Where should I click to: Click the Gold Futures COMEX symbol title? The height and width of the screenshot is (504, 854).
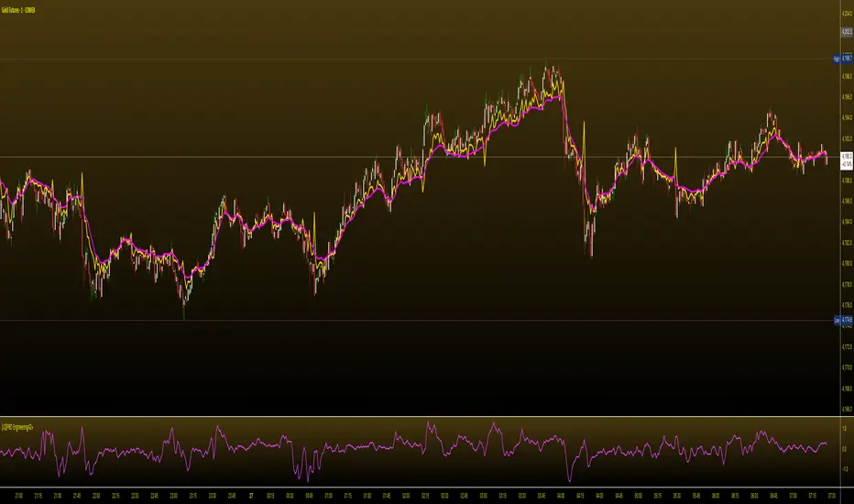click(x=18, y=10)
